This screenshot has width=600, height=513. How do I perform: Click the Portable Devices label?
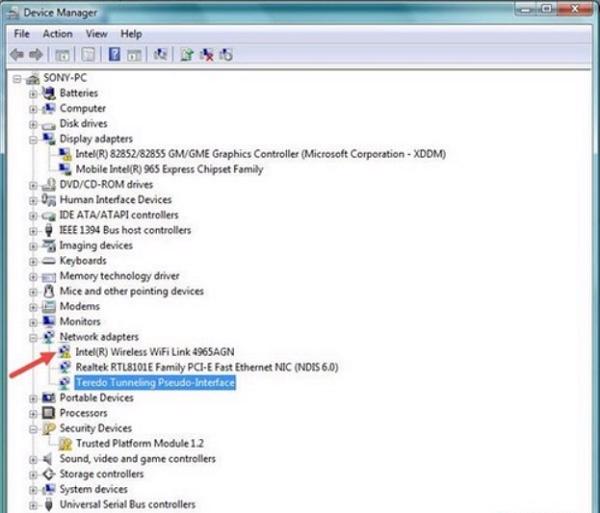(x=96, y=398)
